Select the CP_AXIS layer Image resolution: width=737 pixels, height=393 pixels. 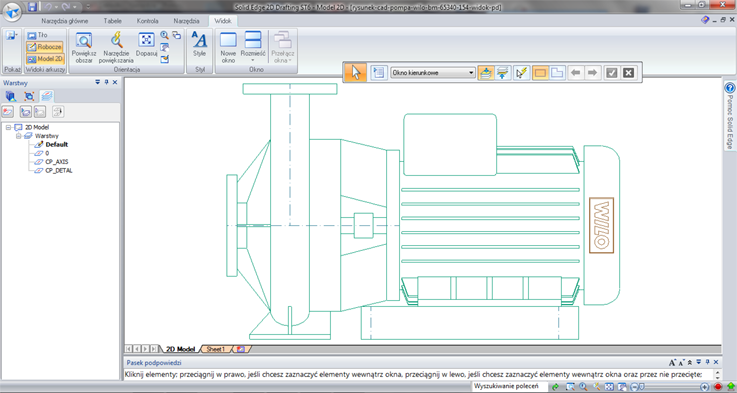[56, 162]
